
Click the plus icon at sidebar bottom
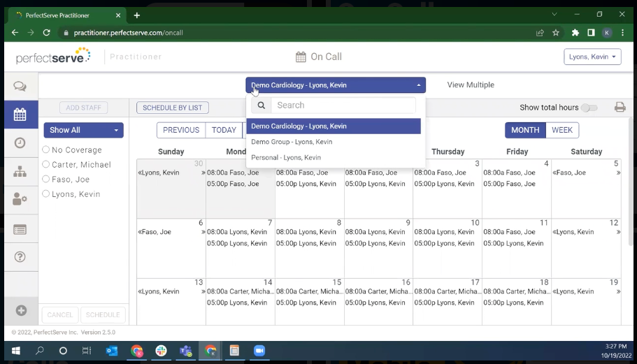click(20, 311)
